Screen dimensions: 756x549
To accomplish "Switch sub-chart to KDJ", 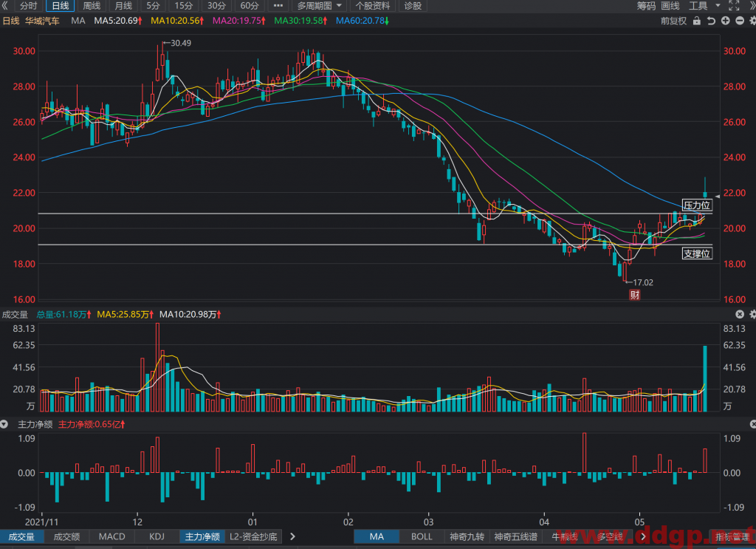I will [x=157, y=536].
